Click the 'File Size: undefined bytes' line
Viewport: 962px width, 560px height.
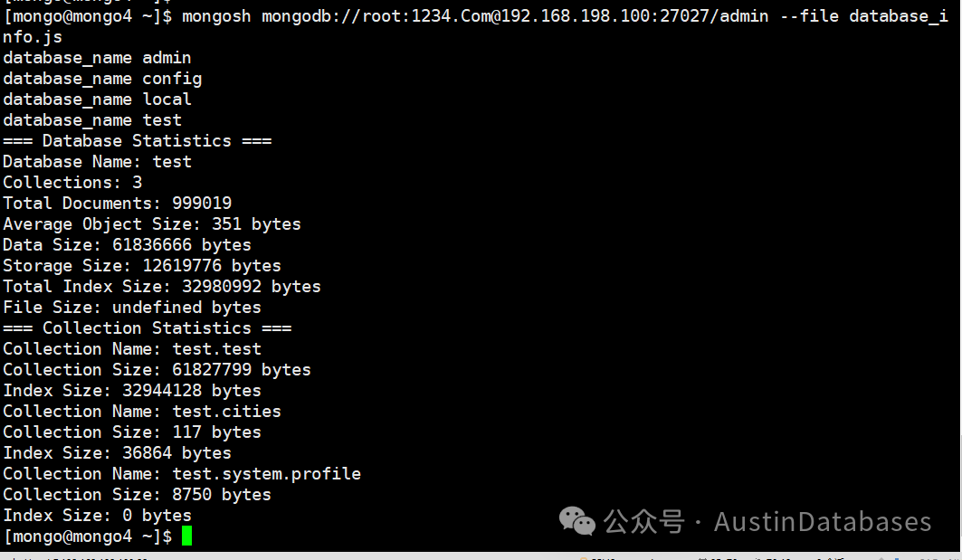(x=132, y=308)
